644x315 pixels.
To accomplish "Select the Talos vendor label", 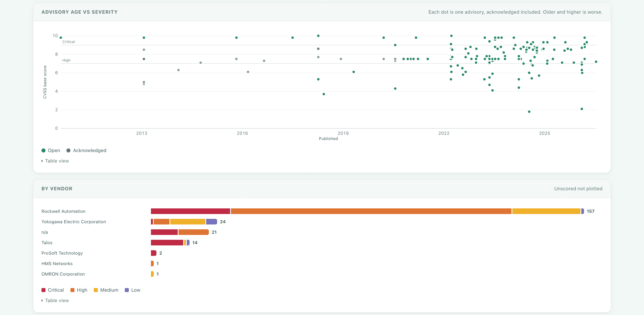I will point(47,243).
